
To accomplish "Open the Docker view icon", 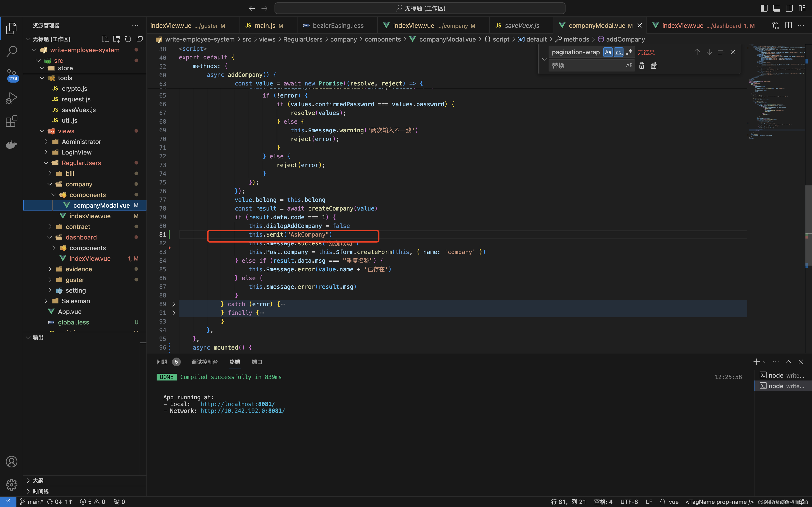I will [x=11, y=145].
